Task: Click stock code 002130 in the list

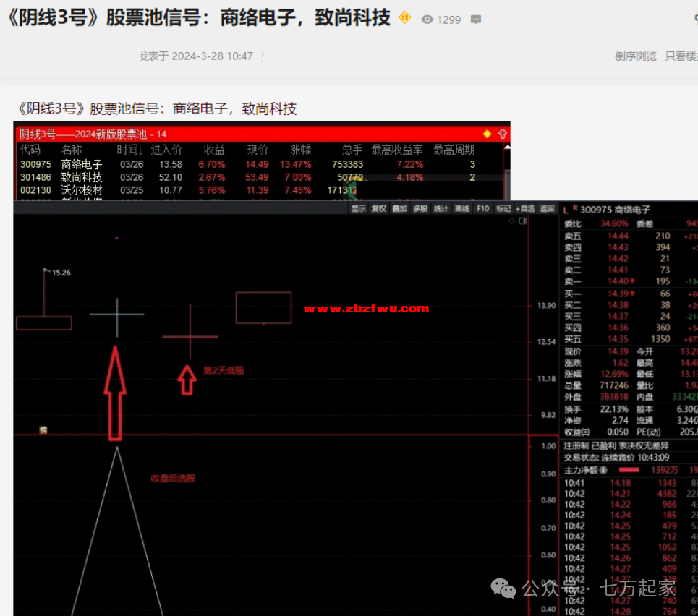Action: tap(35, 190)
